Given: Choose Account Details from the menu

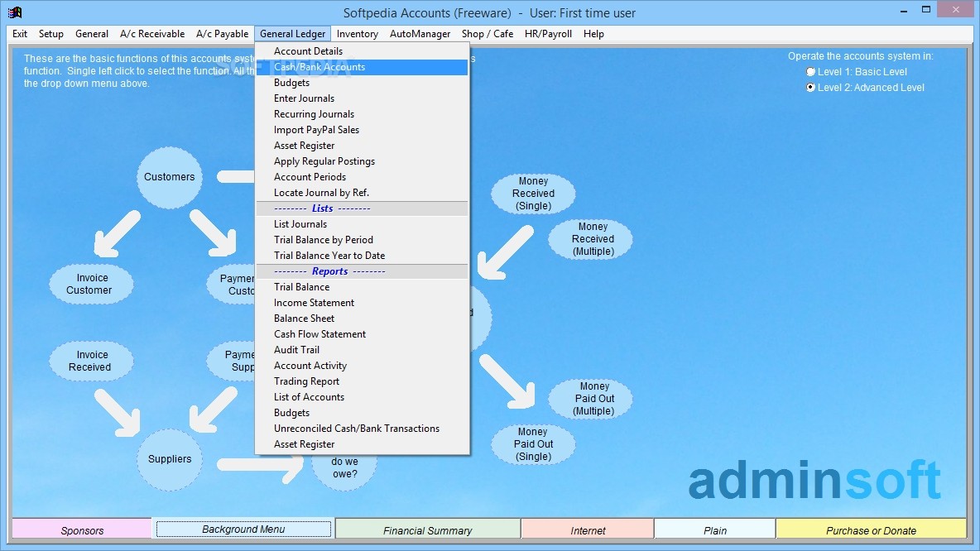Looking at the screenshot, I should [x=362, y=51].
